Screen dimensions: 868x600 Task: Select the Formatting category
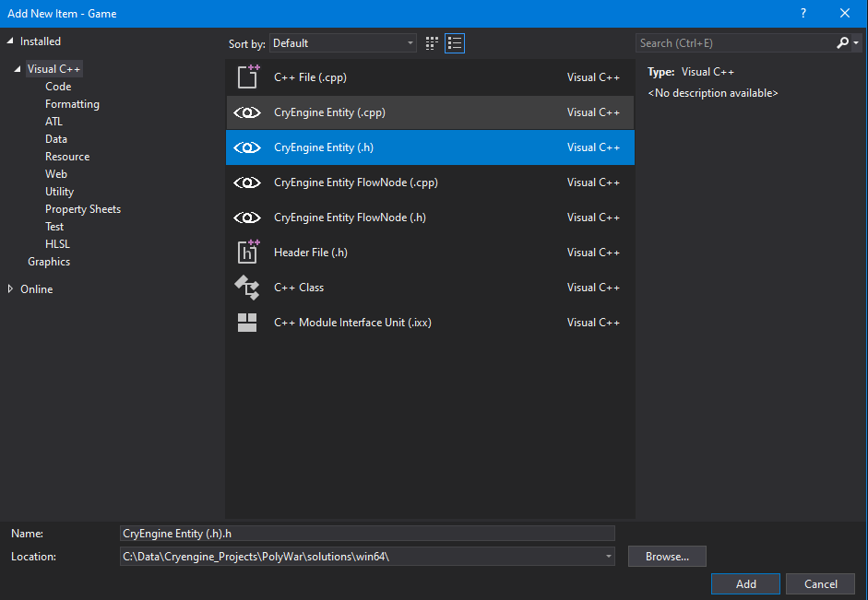click(73, 104)
